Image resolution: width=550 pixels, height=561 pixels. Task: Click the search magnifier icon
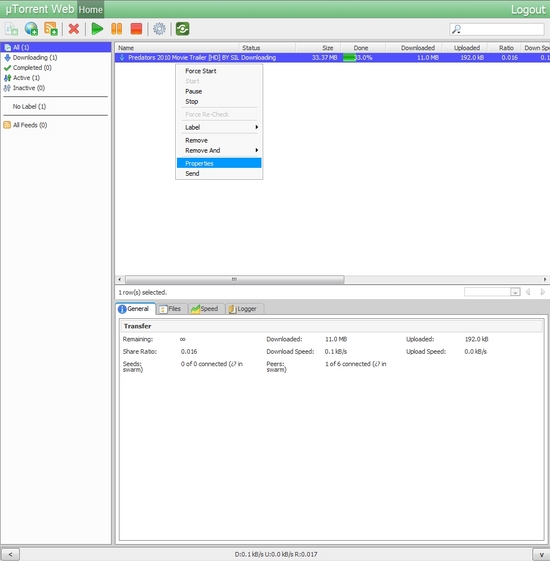456,29
